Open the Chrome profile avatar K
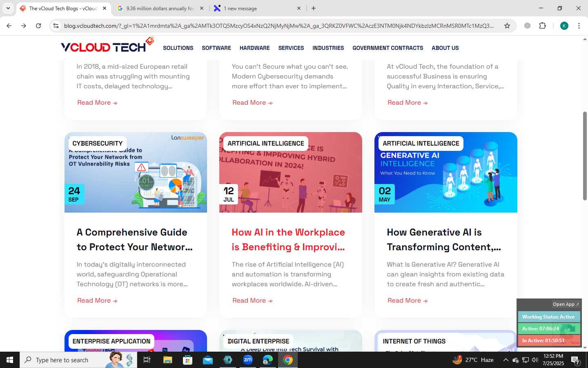588x368 pixels. point(564,26)
